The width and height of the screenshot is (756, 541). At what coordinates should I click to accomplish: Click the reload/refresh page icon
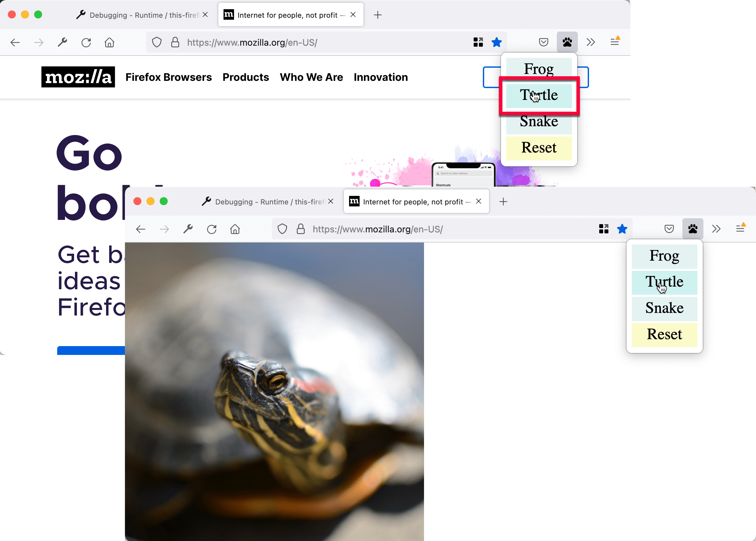pyautogui.click(x=87, y=41)
